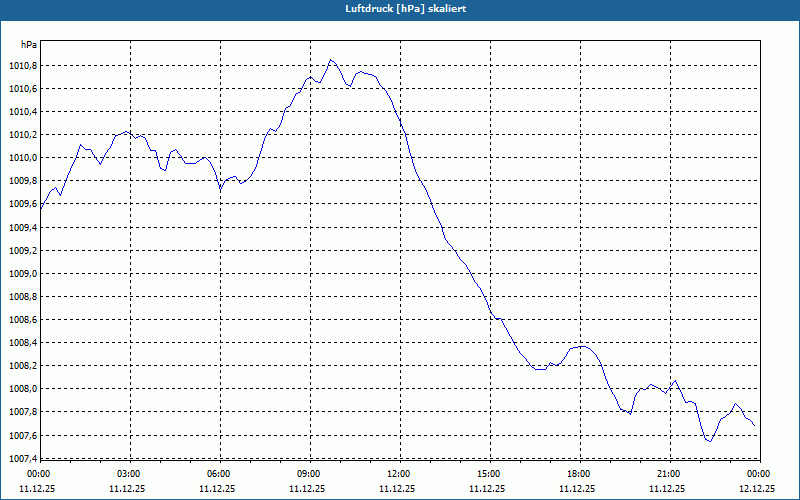Click the 1009,6 pressure value
The image size is (800, 500).
(23, 204)
